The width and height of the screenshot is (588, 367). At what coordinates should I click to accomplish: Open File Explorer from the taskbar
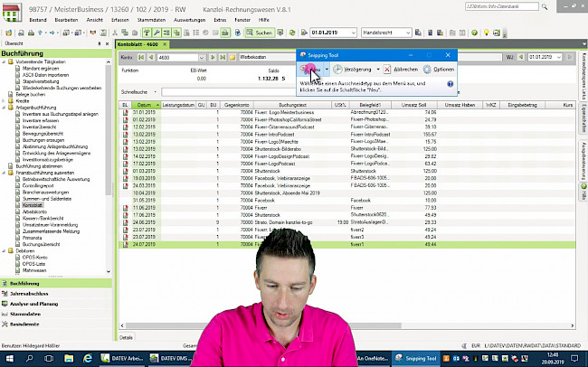(69, 358)
